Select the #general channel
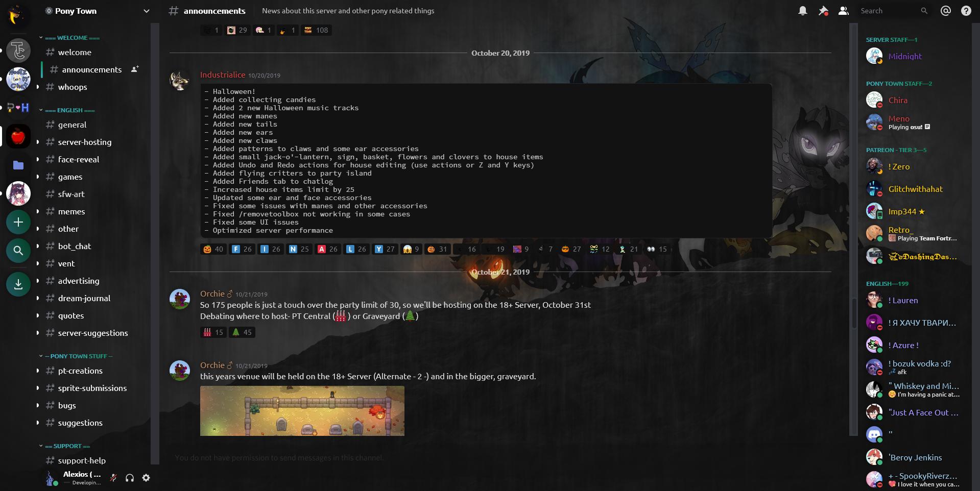Image resolution: width=980 pixels, height=491 pixels. 73,125
